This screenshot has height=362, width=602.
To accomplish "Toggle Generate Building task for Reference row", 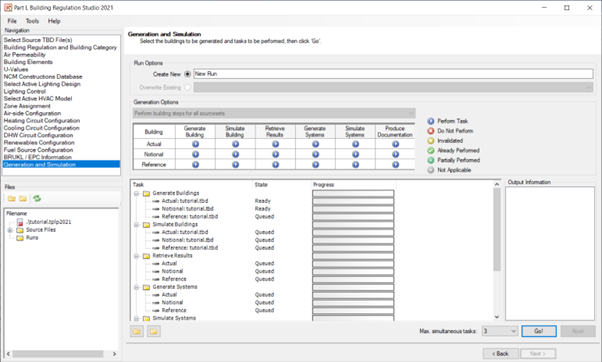I will pyautogui.click(x=195, y=164).
